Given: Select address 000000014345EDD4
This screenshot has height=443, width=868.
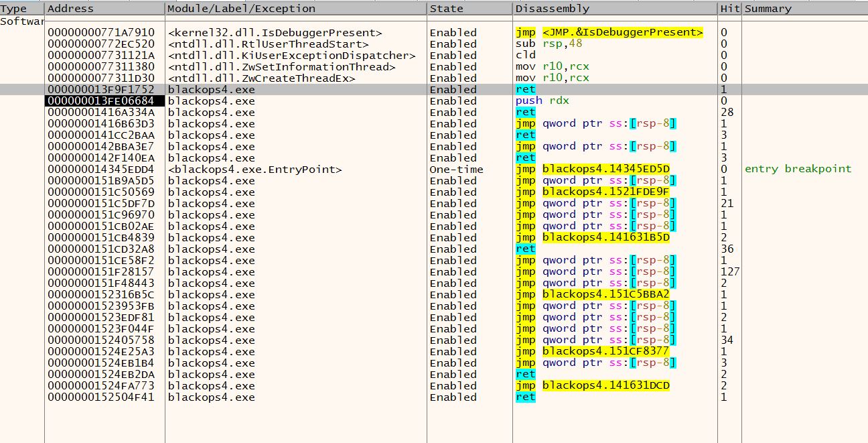Looking at the screenshot, I should pyautogui.click(x=101, y=170).
